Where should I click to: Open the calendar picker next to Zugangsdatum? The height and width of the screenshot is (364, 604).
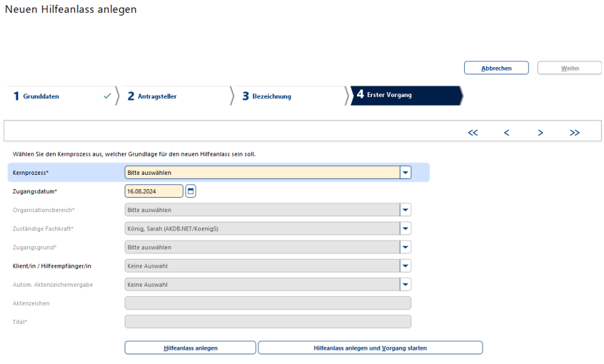190,191
